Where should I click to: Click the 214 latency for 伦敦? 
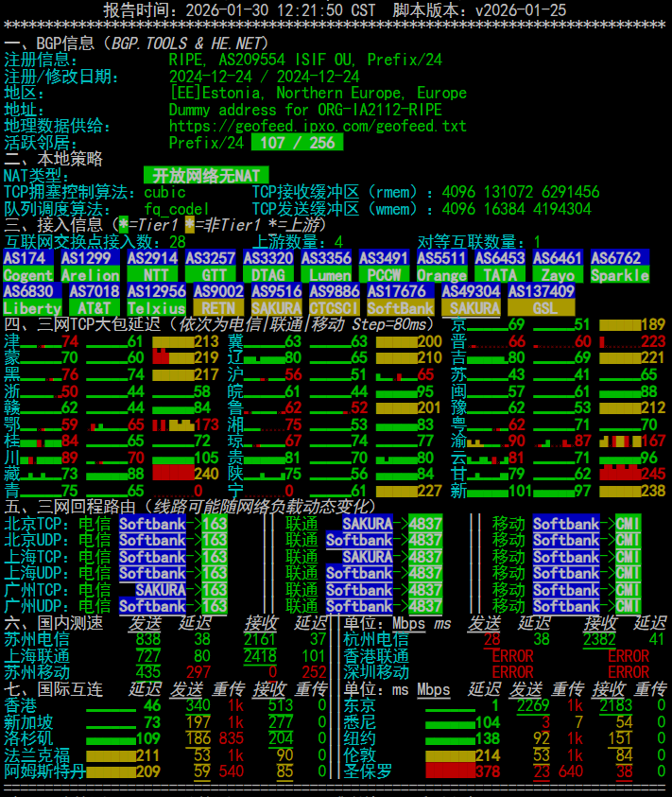click(488, 755)
